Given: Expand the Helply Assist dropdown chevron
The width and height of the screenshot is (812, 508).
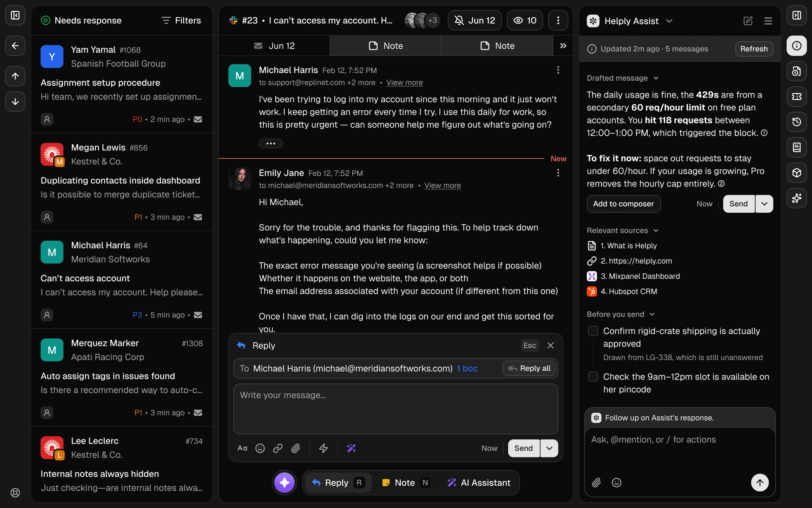Looking at the screenshot, I should (669, 21).
